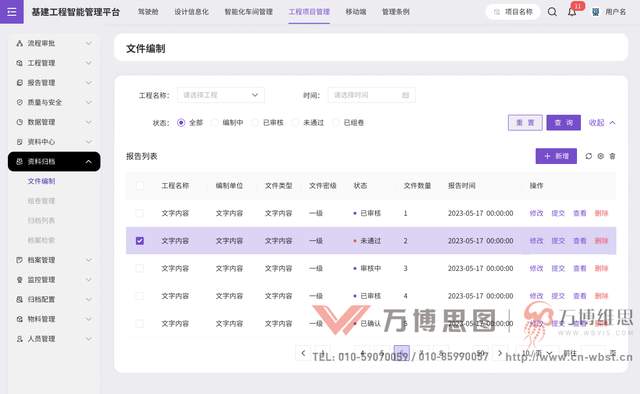This screenshot has height=394, width=640.
Task: Click the search magnifier icon
Action: [552, 12]
